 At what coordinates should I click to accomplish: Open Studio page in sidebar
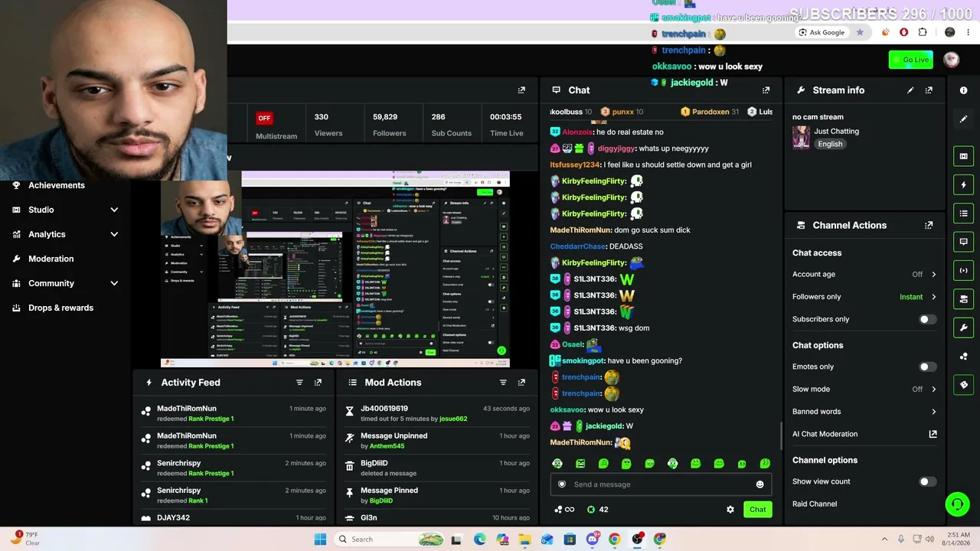[41, 210]
